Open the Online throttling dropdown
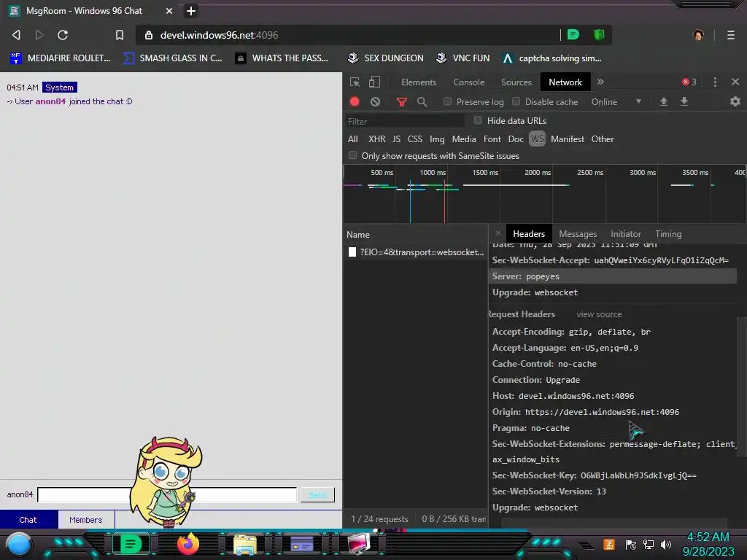Viewport: 747px width, 560px height. point(616,101)
